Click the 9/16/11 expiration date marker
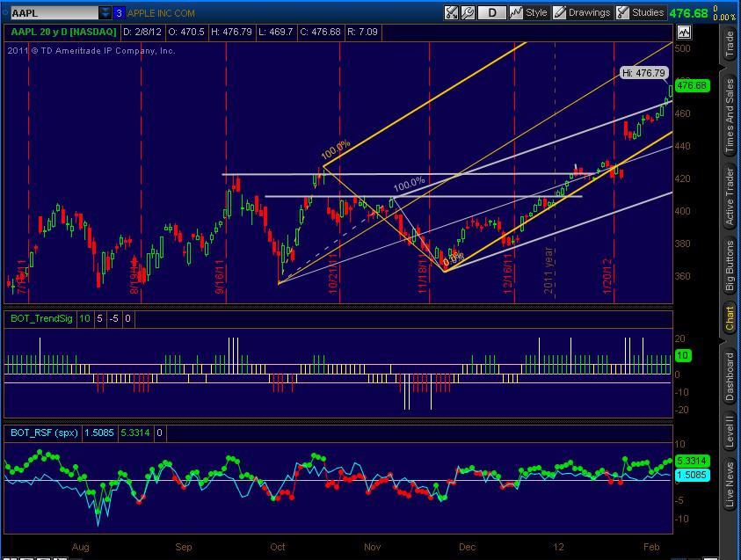741x560 pixels. [219, 277]
